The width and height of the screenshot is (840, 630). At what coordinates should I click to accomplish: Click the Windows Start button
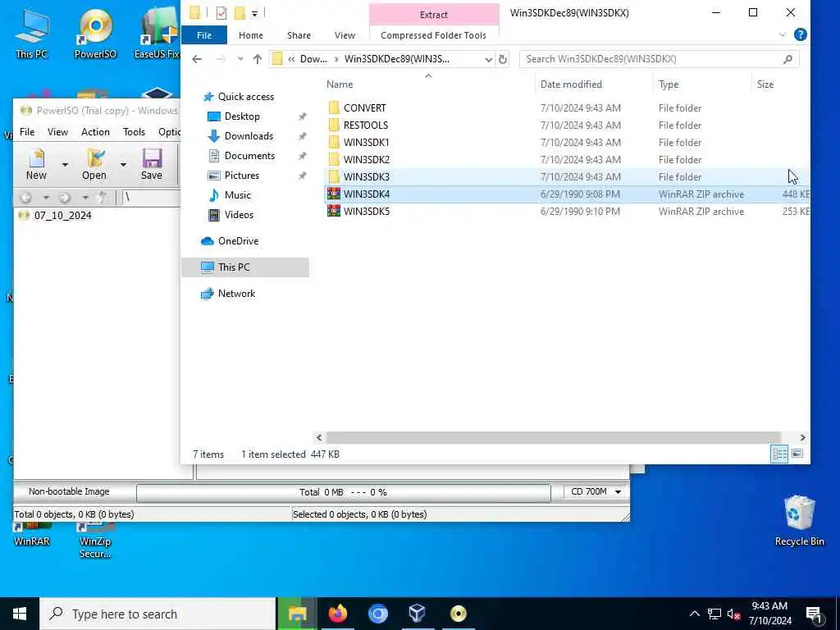point(20,614)
